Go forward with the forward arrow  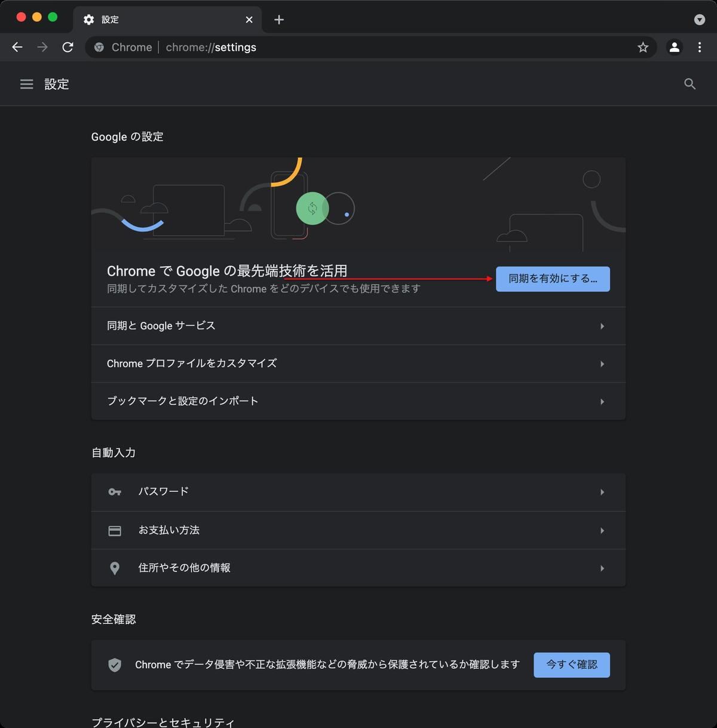point(42,47)
